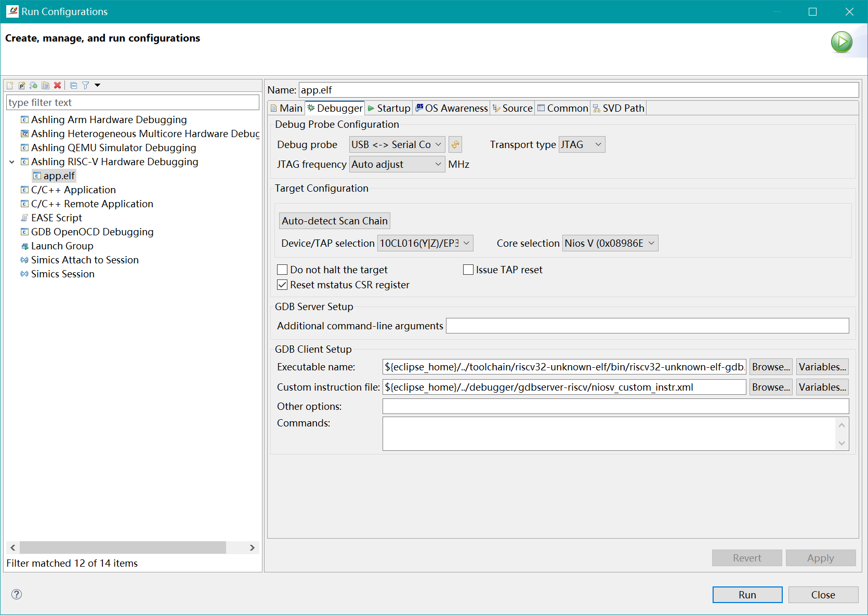Open the Startup tab
Image resolution: width=868 pixels, height=615 pixels.
pos(389,108)
